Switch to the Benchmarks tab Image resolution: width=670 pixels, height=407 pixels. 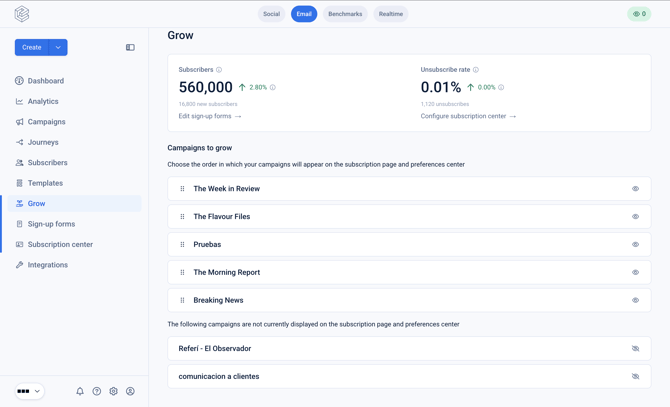(345, 14)
